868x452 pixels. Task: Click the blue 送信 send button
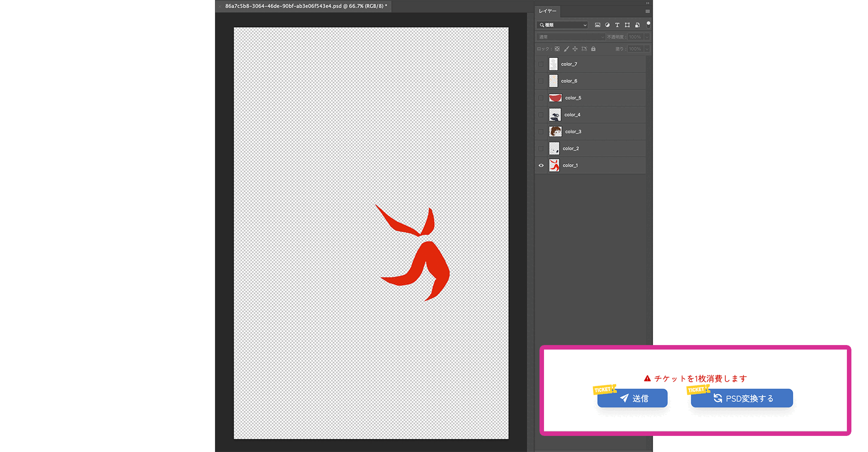coord(633,398)
